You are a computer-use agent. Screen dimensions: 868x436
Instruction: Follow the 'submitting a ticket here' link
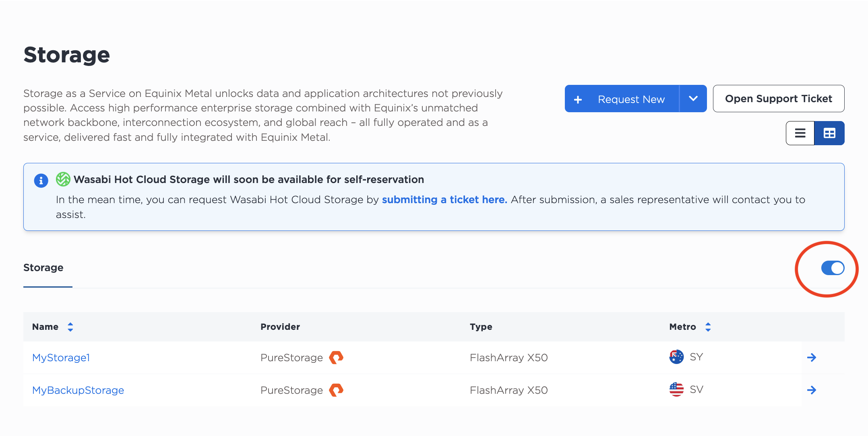[x=444, y=199]
